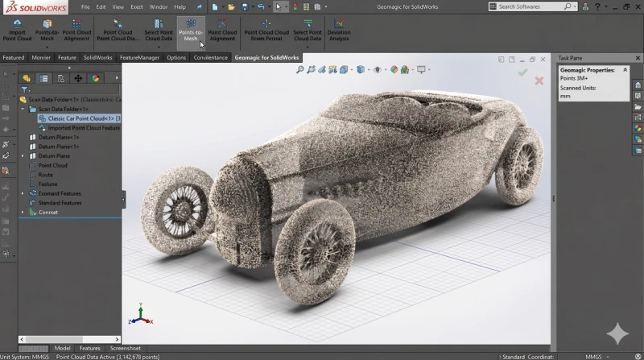644x360 pixels.
Task: Select the PropertyManager list tab icon
Action: 44,78
